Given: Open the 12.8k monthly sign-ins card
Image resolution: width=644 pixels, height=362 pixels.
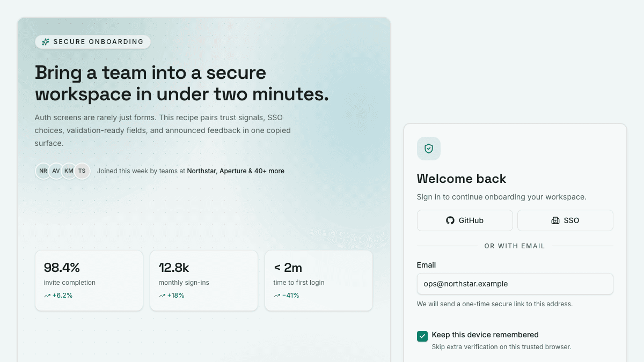Looking at the screenshot, I should click(x=204, y=280).
